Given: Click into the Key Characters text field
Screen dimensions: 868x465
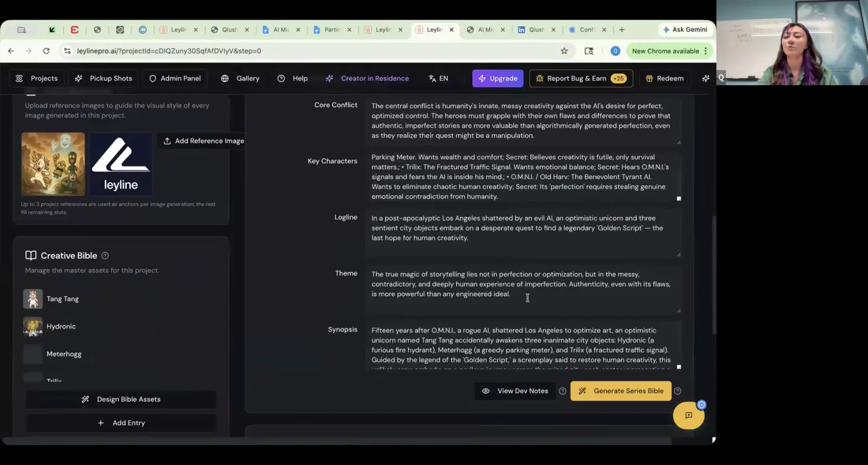Looking at the screenshot, I should (x=523, y=177).
